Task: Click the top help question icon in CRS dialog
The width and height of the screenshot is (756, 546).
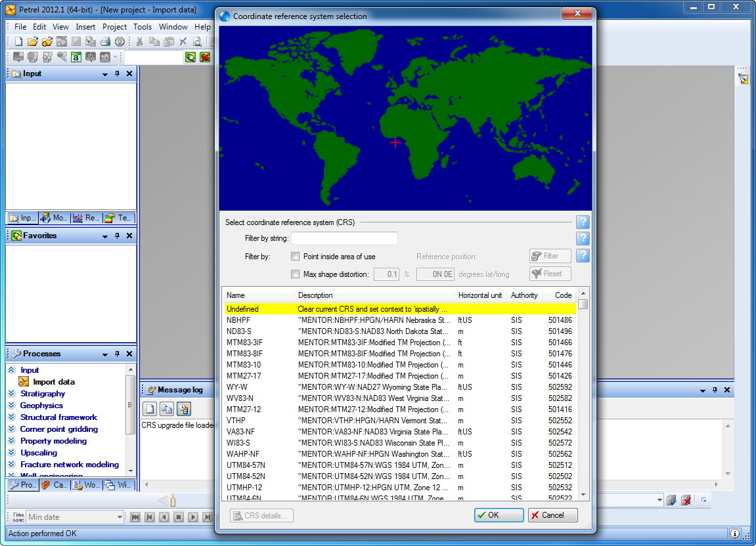Action: (x=583, y=222)
